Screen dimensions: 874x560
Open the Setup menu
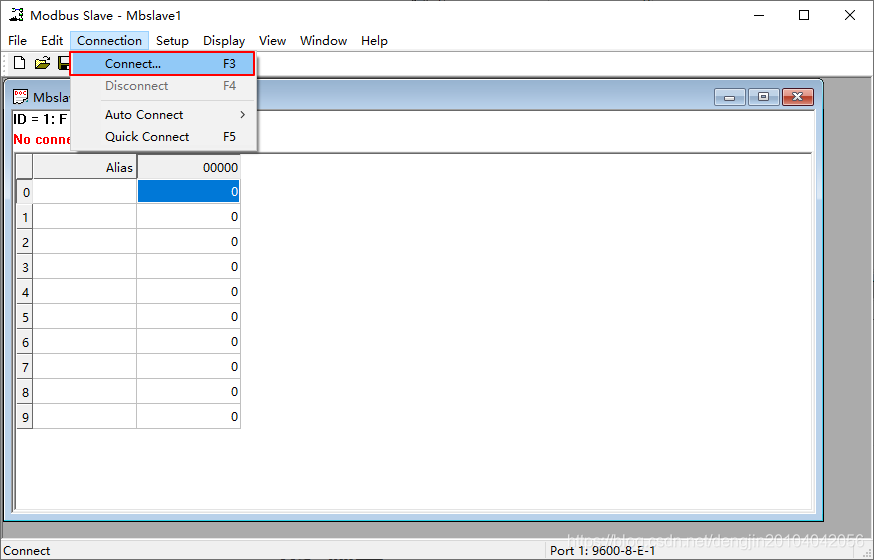click(x=172, y=41)
